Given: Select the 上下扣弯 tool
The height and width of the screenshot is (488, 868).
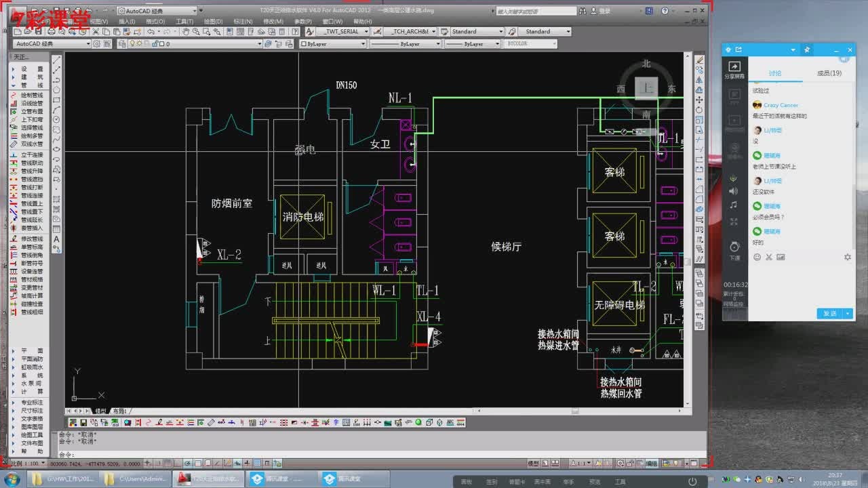Looking at the screenshot, I should (x=27, y=120).
